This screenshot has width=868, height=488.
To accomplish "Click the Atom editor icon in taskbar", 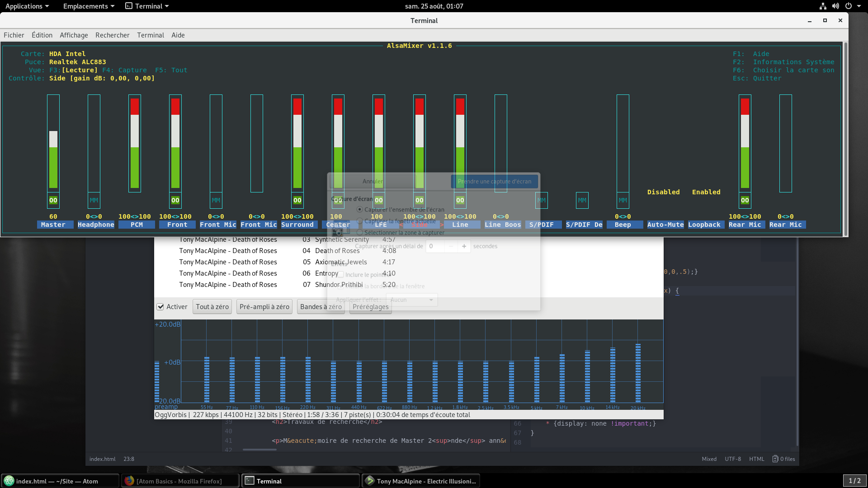I will [x=9, y=481].
